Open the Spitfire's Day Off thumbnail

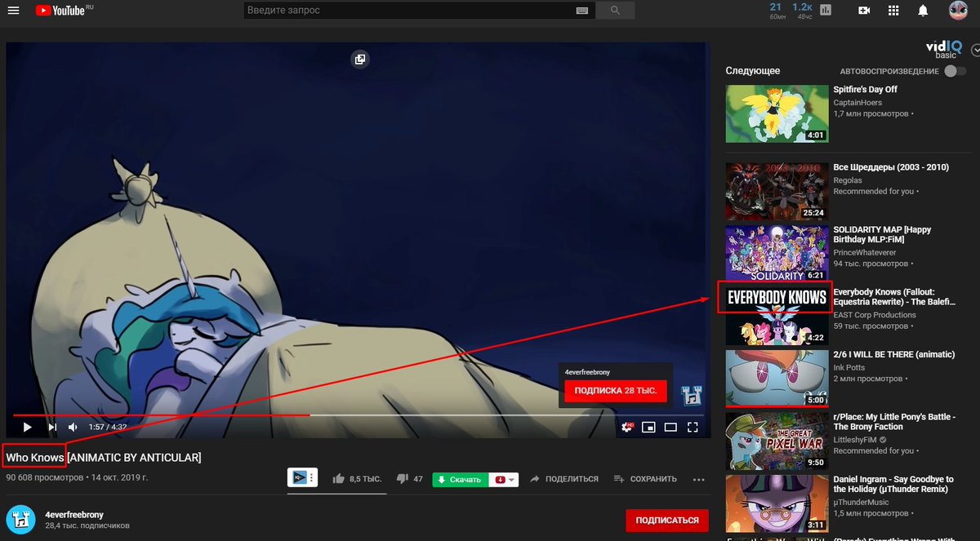click(x=777, y=113)
